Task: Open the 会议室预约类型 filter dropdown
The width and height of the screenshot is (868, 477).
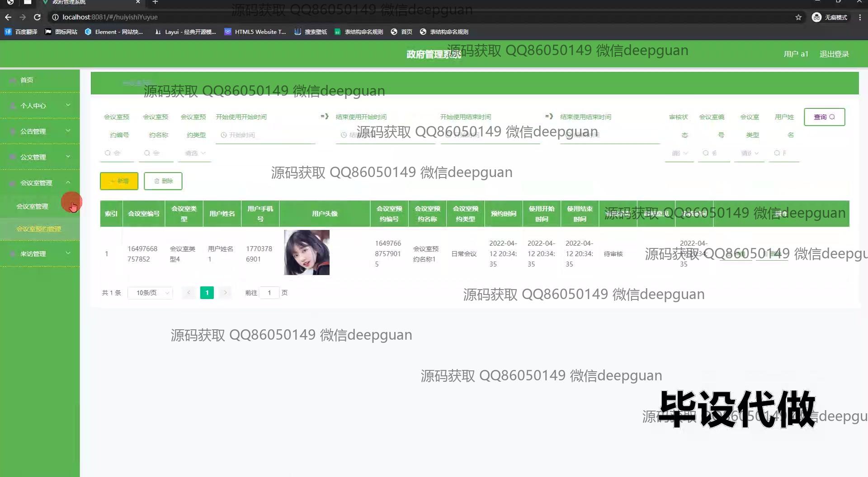Action: pos(195,153)
